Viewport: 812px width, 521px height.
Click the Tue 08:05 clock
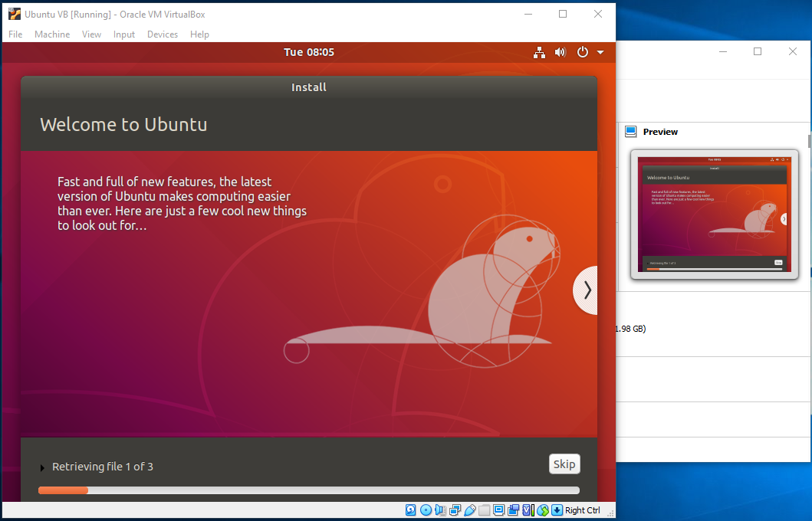coord(309,52)
